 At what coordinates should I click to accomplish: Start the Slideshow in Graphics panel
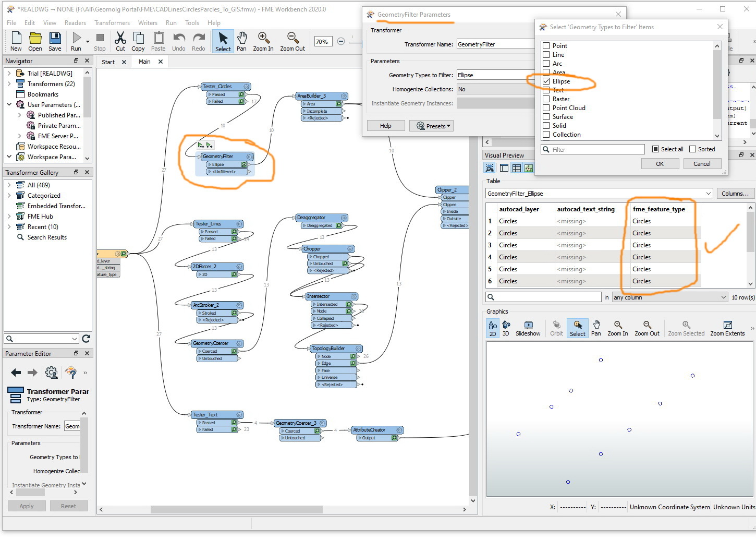528,328
